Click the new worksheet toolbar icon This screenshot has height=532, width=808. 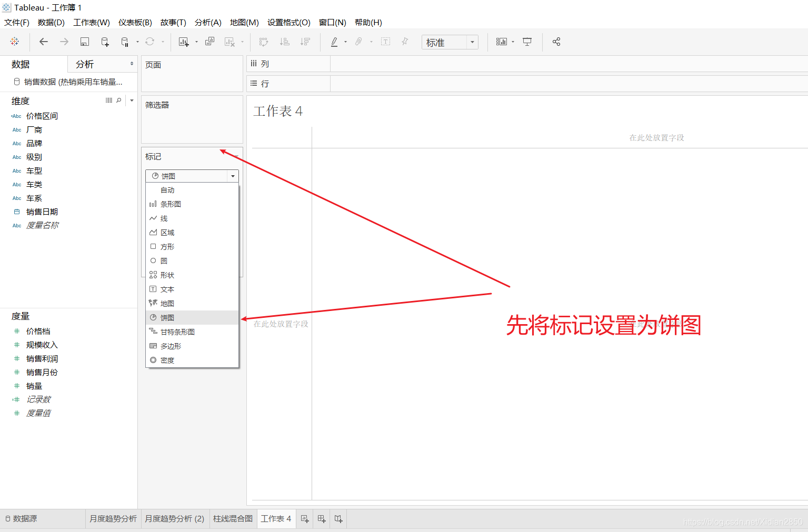184,42
